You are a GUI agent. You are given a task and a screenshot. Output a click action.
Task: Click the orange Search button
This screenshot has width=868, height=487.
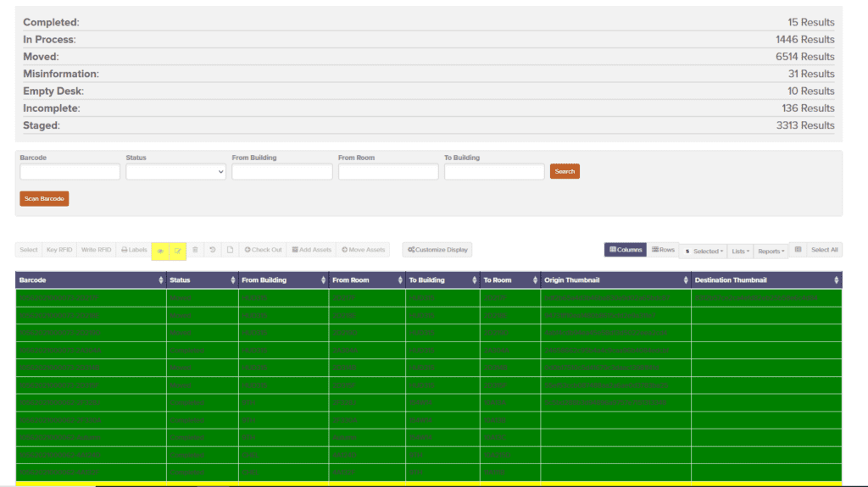[x=565, y=171]
